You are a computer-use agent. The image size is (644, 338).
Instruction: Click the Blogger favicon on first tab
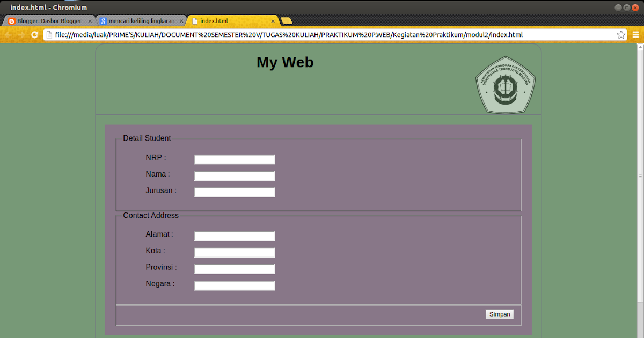point(12,21)
